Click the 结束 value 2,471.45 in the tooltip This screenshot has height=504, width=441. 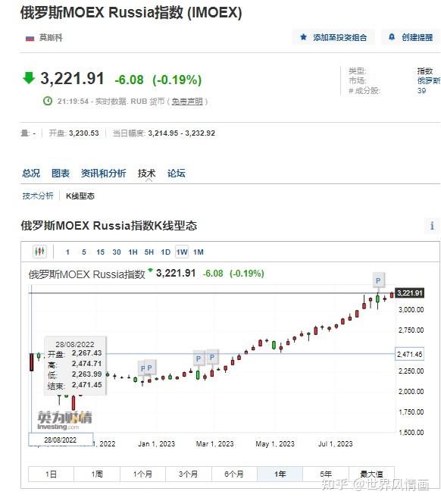(87, 385)
